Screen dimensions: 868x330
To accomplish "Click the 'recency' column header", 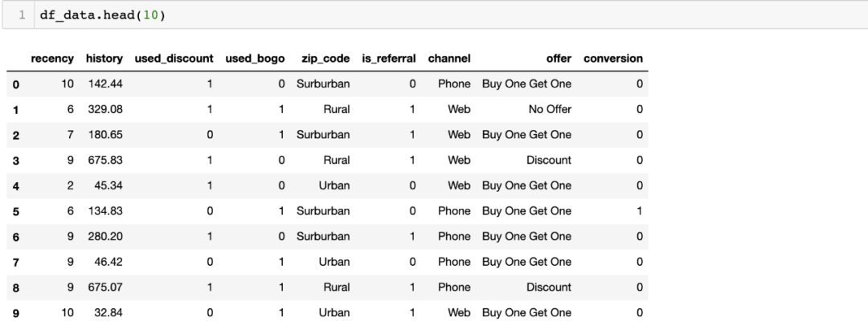I will [x=53, y=59].
